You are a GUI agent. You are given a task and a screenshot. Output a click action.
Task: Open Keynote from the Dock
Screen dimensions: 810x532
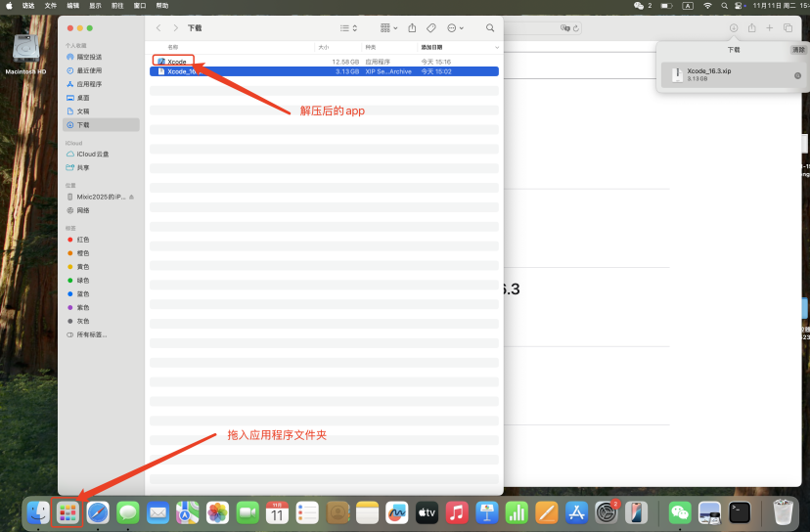click(x=486, y=512)
